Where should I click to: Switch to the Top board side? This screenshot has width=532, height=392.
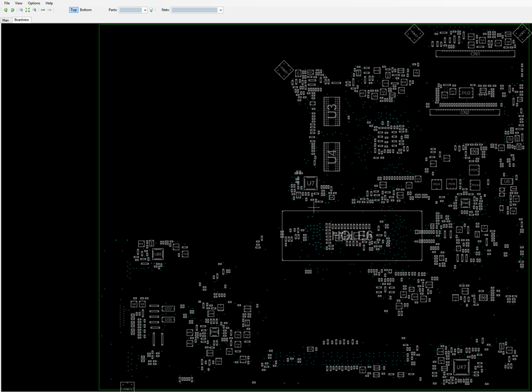pyautogui.click(x=73, y=10)
